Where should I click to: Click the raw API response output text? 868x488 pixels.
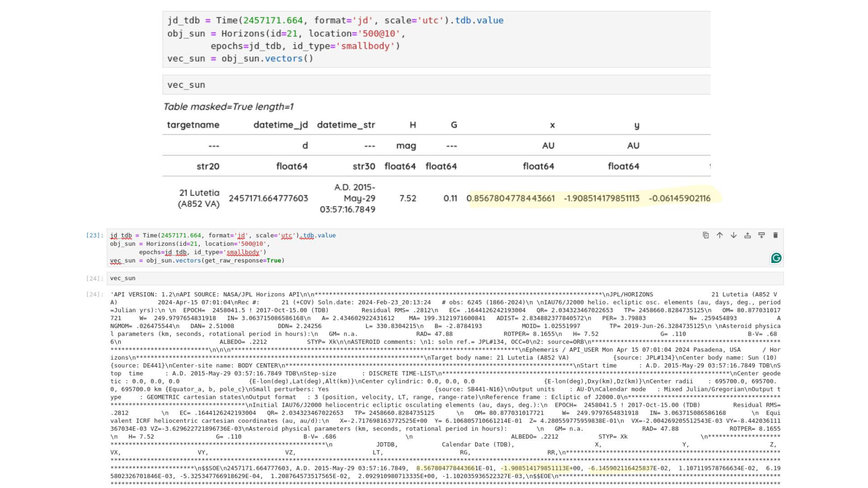coord(445,389)
